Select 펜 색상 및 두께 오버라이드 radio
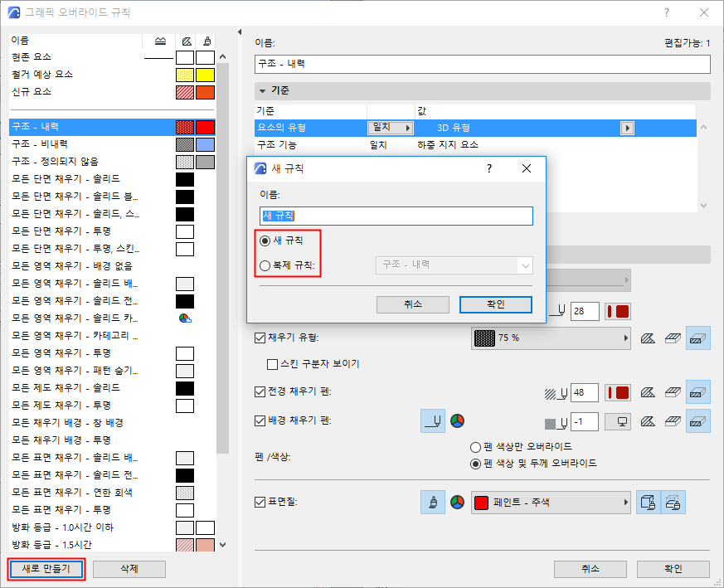The width and height of the screenshot is (724, 588). 475,464
